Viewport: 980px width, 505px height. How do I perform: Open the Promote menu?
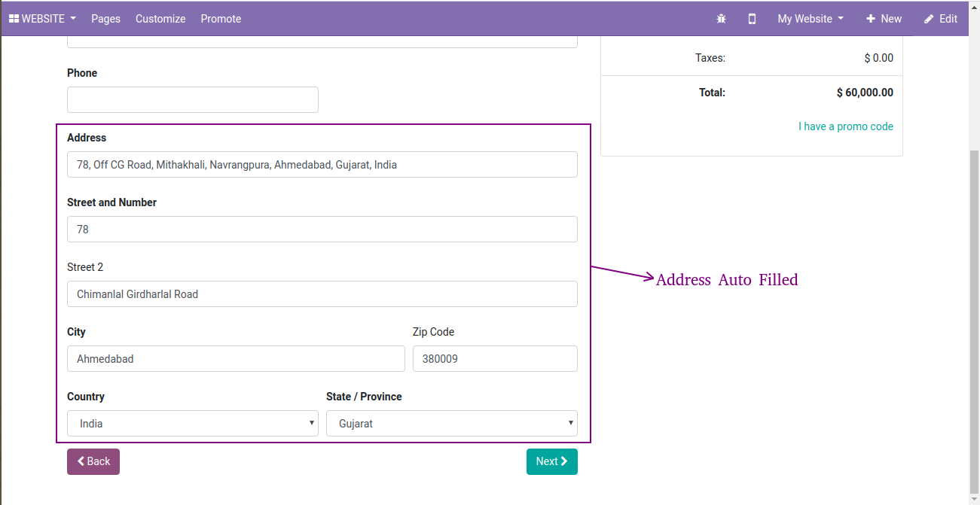[x=221, y=19]
